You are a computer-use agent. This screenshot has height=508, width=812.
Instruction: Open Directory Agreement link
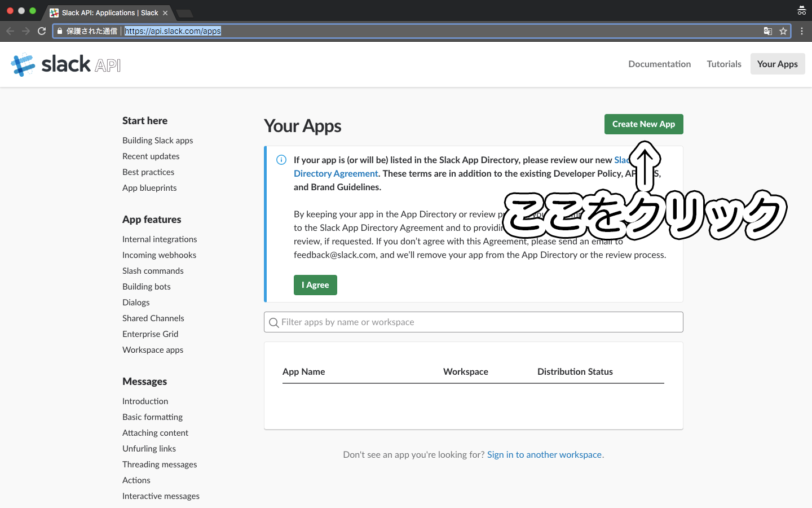(336, 173)
